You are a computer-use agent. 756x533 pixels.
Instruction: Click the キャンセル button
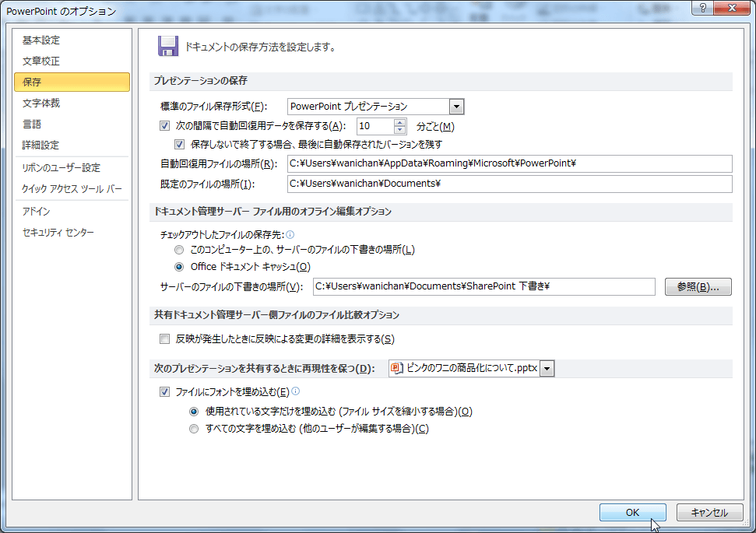coord(709,512)
